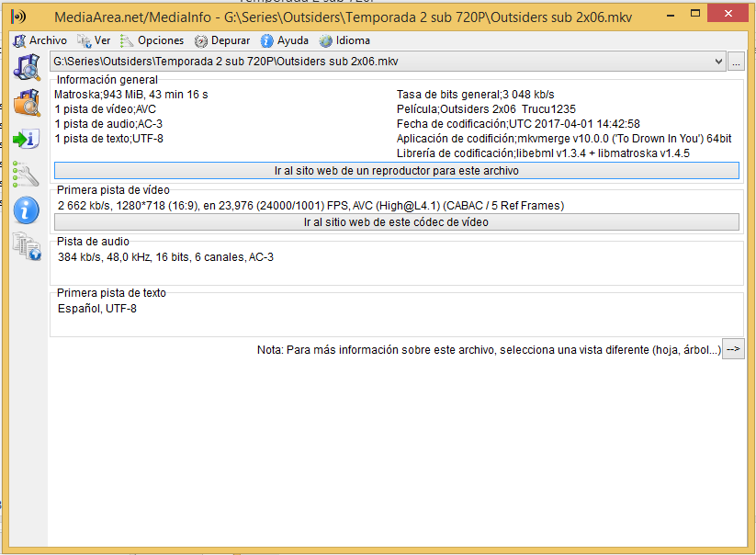The width and height of the screenshot is (756, 555).
Task: Click 'Ir al sito web de un reproductor' button
Action: pyautogui.click(x=396, y=171)
